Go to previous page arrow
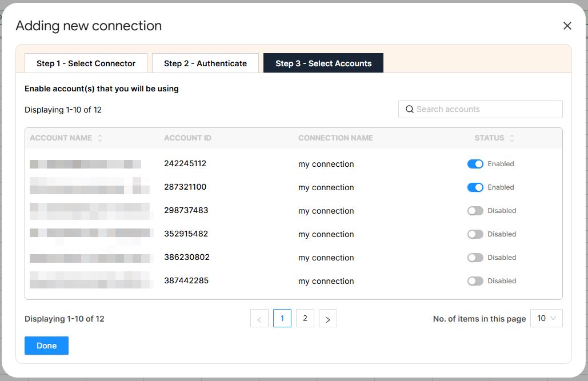The width and height of the screenshot is (588, 381). click(x=259, y=318)
